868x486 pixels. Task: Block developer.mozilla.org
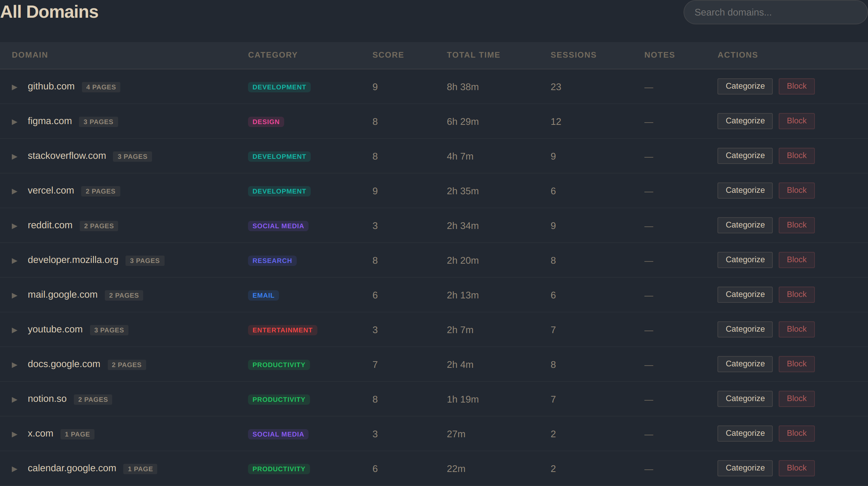796,260
